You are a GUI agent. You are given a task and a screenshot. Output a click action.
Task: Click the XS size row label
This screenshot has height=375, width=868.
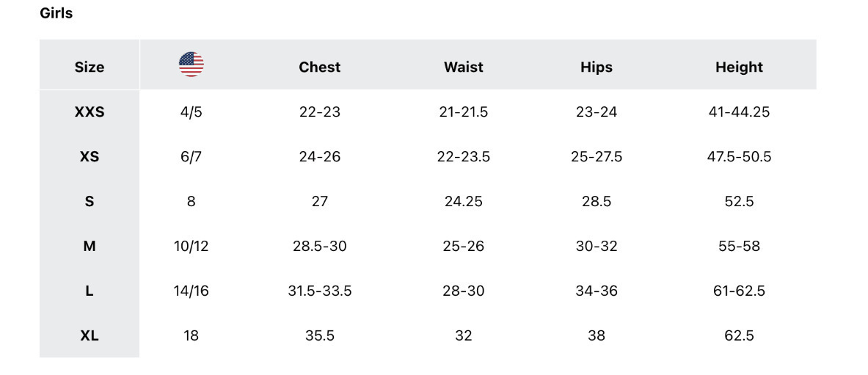pos(90,156)
